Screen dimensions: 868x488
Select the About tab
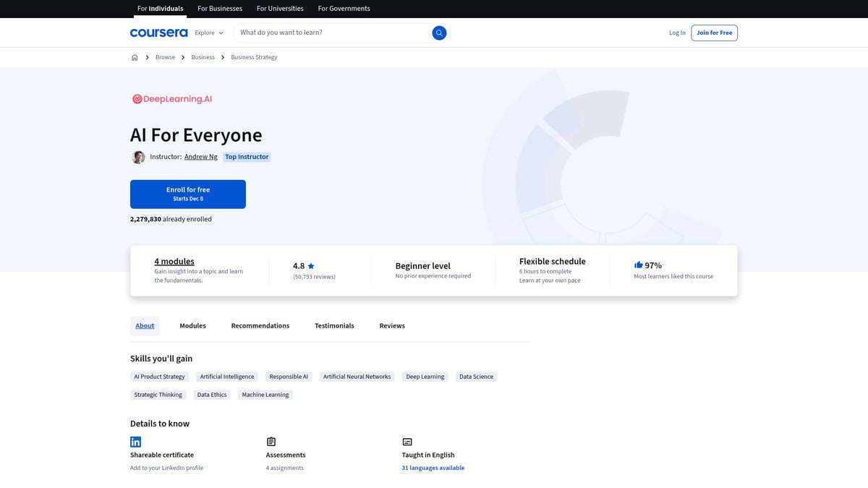145,326
